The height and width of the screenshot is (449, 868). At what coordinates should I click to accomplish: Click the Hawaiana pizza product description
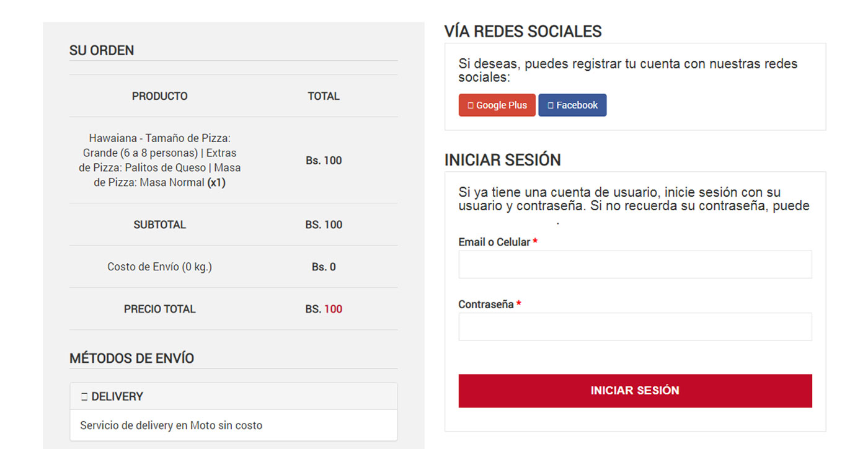[160, 160]
